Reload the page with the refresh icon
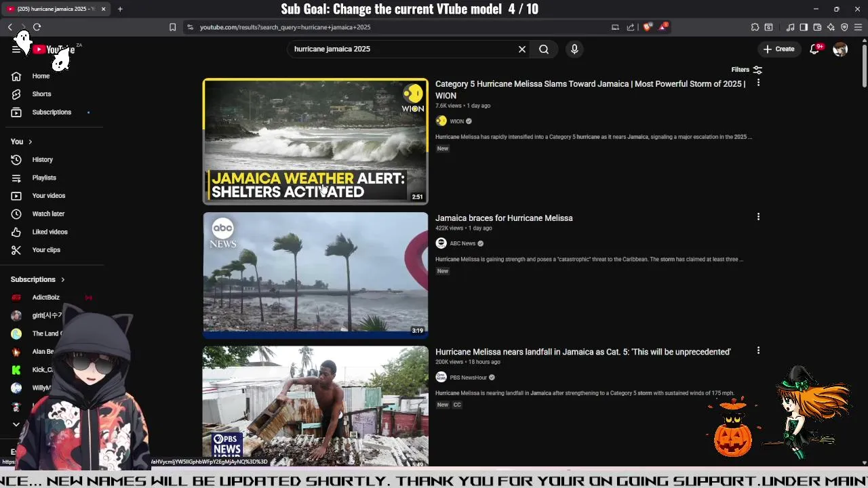The width and height of the screenshot is (868, 488). click(x=37, y=27)
